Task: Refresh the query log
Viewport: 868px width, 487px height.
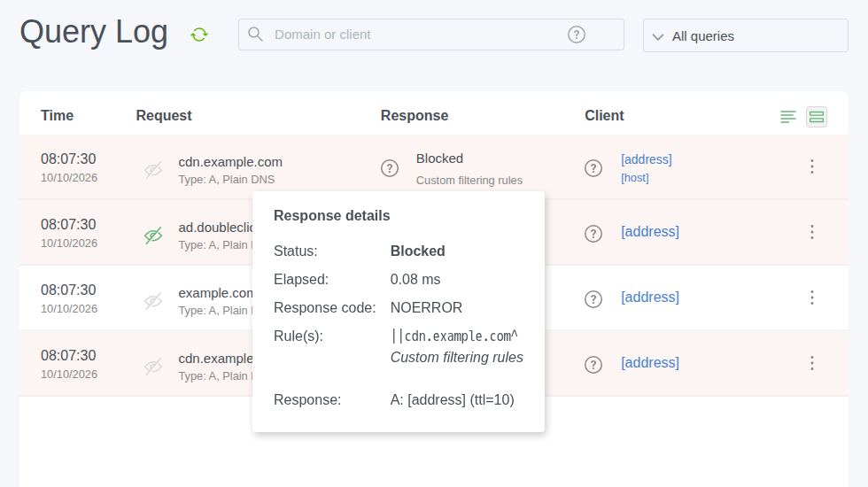Action: point(199,35)
